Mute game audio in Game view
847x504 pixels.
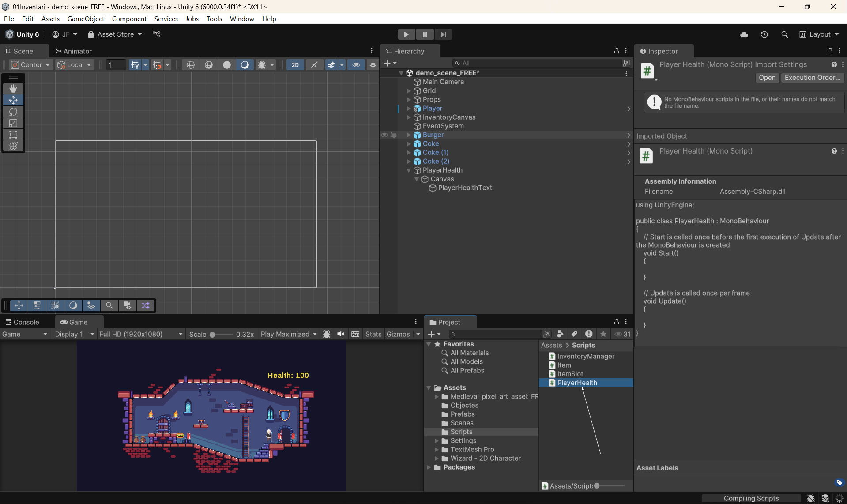341,334
